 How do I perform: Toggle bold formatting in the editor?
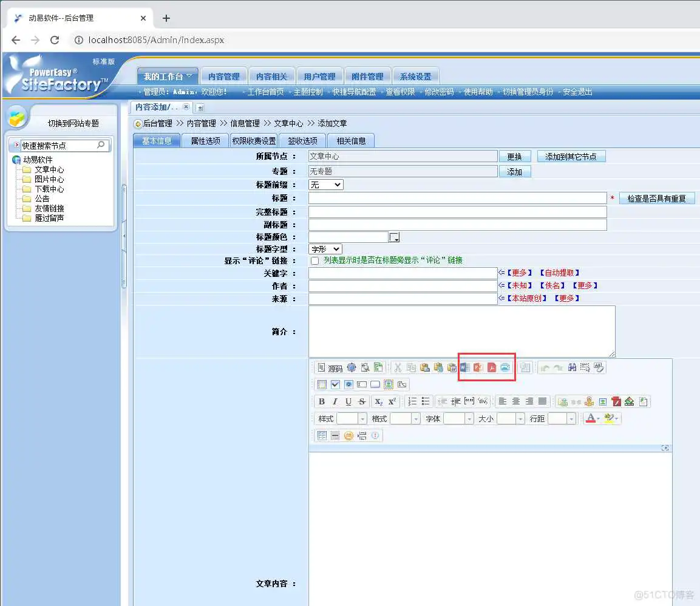[322, 401]
